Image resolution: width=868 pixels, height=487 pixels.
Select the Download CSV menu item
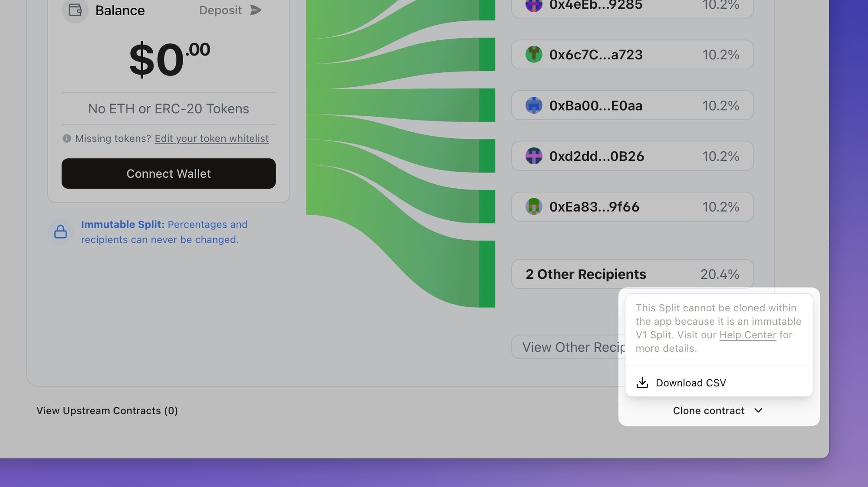[x=690, y=382]
